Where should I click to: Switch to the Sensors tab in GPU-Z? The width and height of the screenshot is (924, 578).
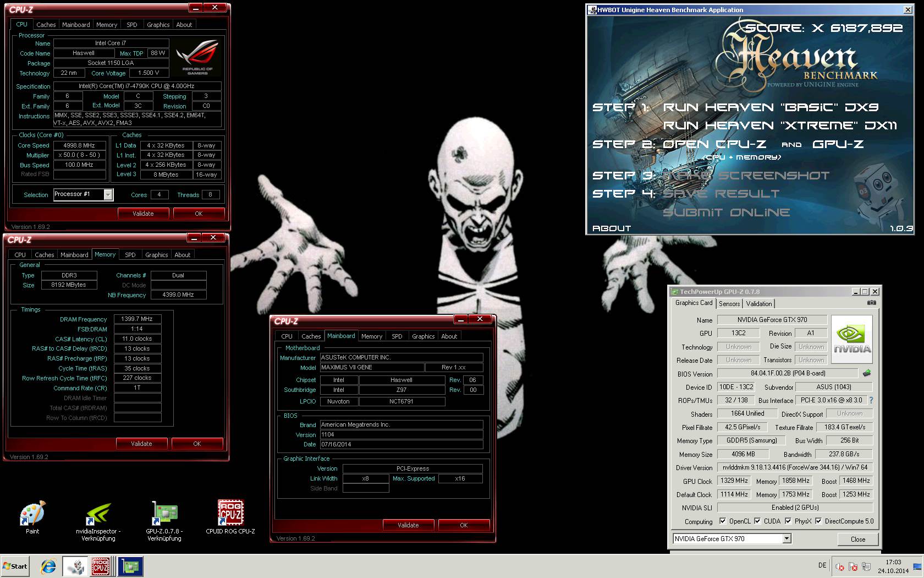(729, 304)
